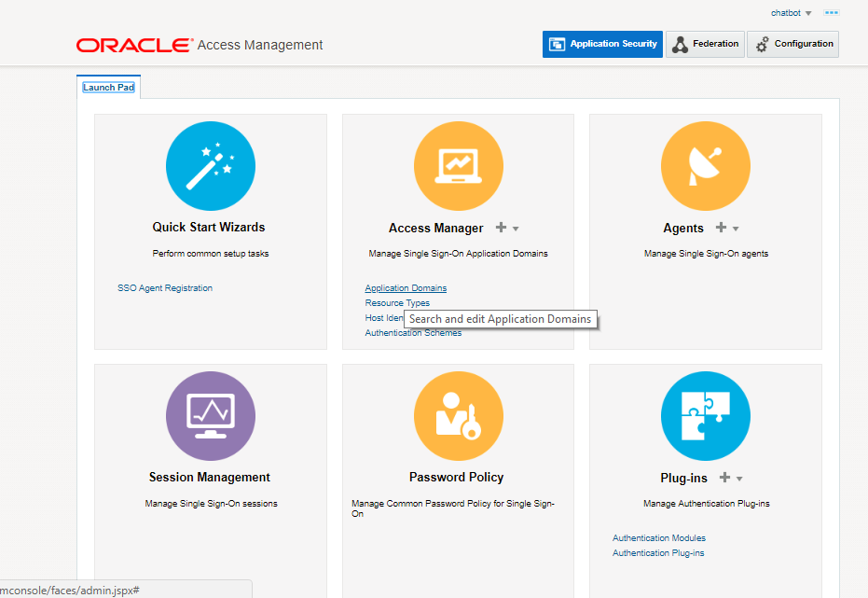
Task: Click the three-dot accessibility icon top right
Action: [x=831, y=13]
